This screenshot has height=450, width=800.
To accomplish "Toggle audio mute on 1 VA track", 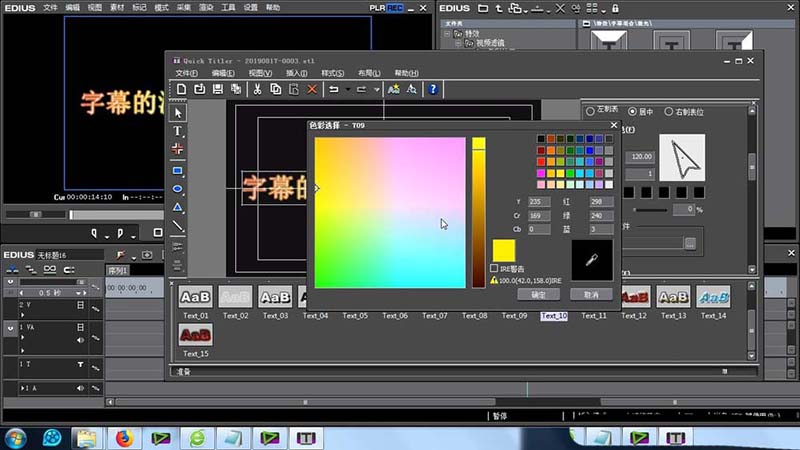I will [80, 340].
